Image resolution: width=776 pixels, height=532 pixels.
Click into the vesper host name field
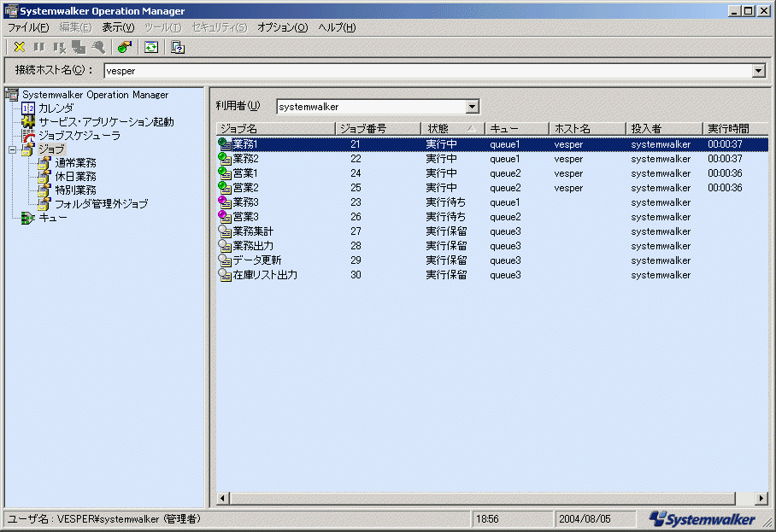pos(428,71)
